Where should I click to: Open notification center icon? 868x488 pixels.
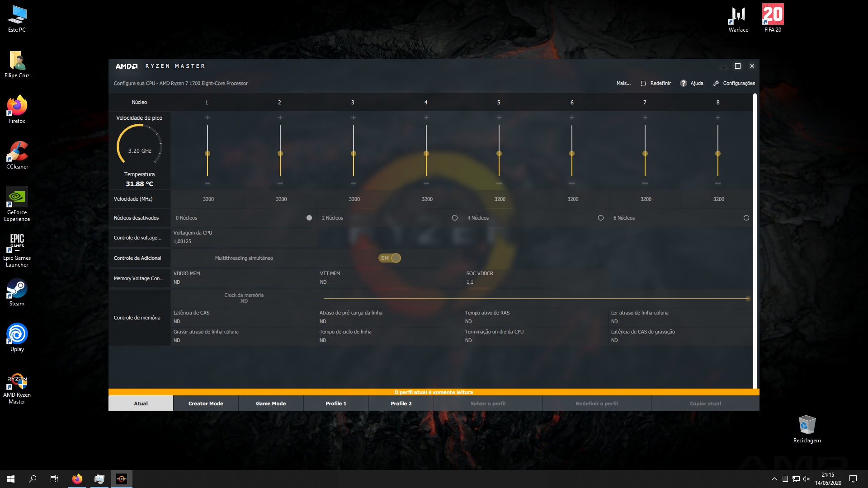point(853,479)
